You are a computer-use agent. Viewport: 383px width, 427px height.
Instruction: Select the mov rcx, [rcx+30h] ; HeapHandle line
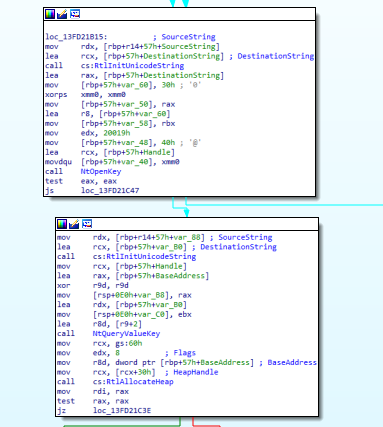138,372
